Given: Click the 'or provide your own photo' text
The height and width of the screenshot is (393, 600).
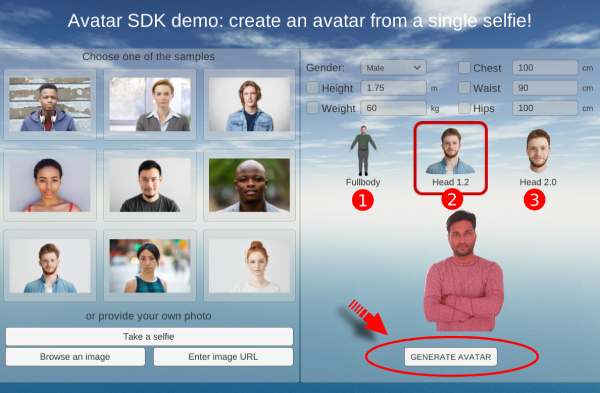Looking at the screenshot, I should point(148,316).
